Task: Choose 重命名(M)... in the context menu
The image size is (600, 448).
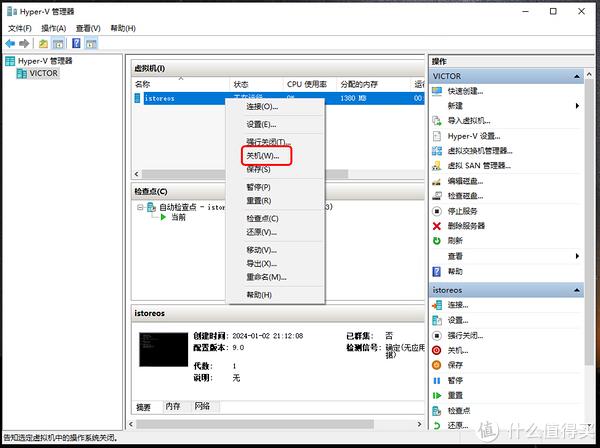Action: click(x=276, y=277)
